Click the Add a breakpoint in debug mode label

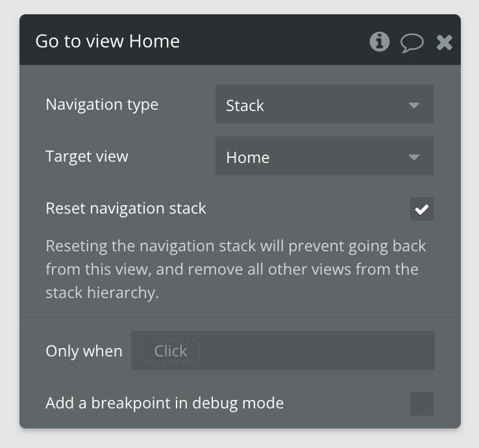point(165,403)
